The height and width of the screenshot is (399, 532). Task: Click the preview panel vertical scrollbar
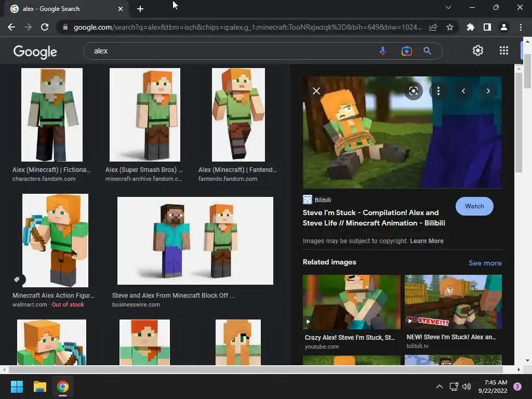(518, 122)
